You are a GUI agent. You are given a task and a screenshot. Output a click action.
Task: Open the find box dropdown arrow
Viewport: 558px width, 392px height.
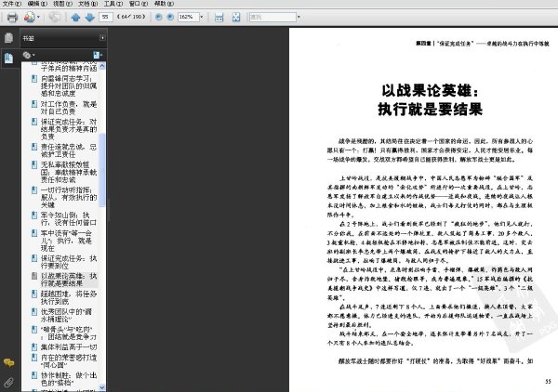coord(293,18)
